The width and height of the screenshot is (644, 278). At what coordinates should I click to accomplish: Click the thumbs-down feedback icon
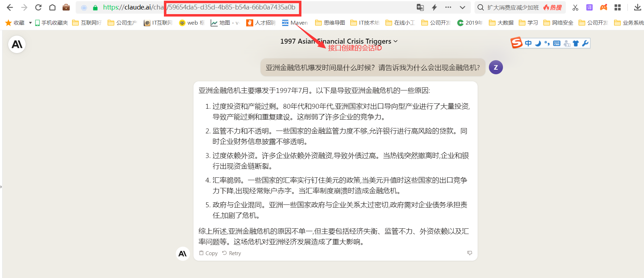point(470,253)
